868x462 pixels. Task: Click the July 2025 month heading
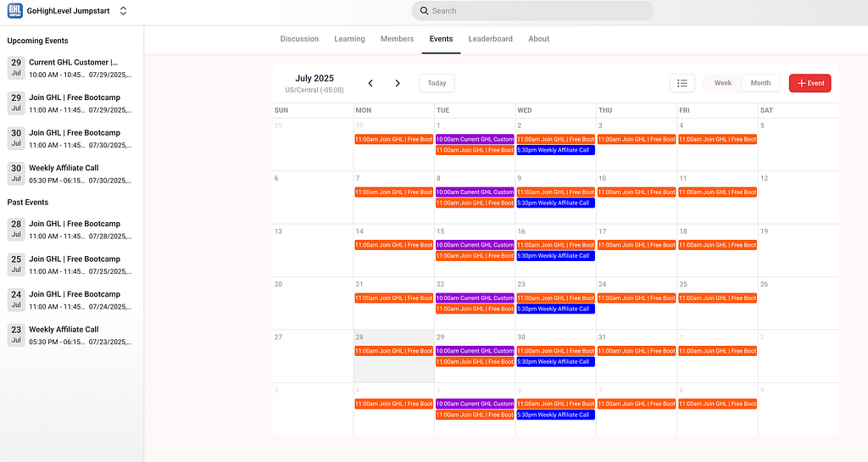314,79
